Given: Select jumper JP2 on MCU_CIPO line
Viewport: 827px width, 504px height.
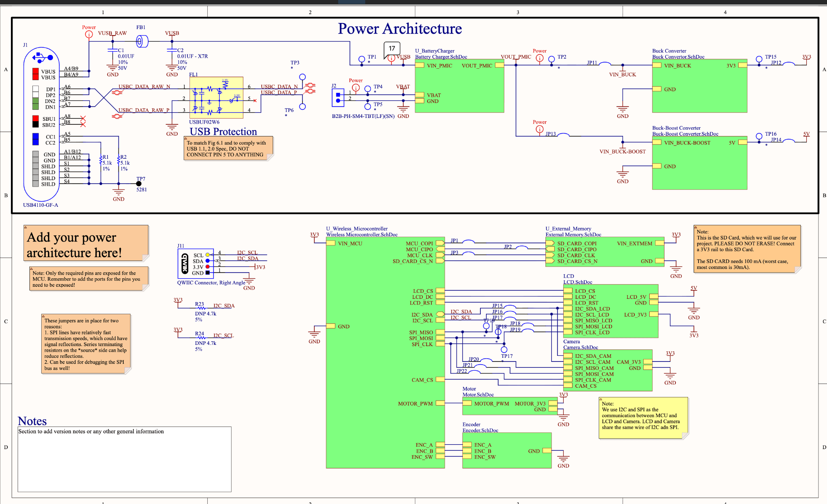Looking at the screenshot, I should pyautogui.click(x=522, y=248).
